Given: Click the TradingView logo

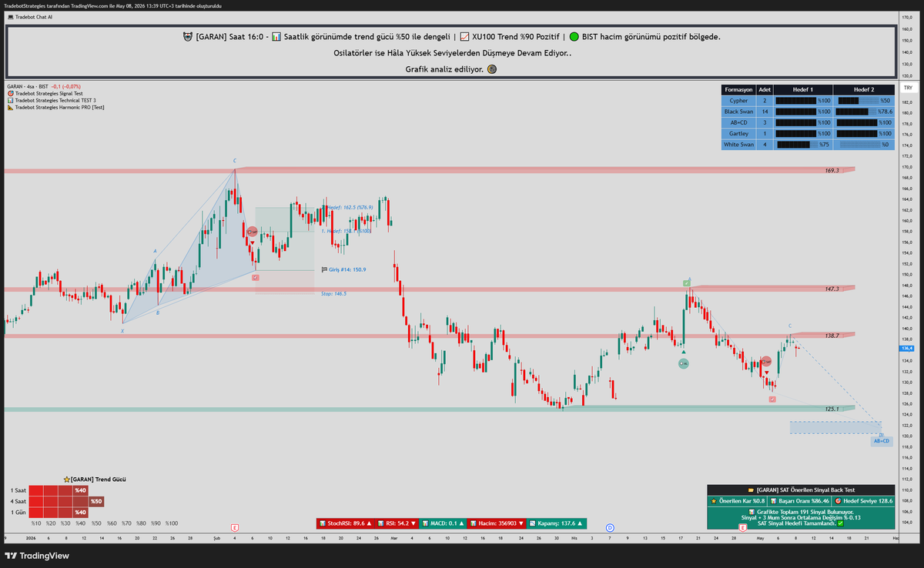Looking at the screenshot, I should [37, 556].
